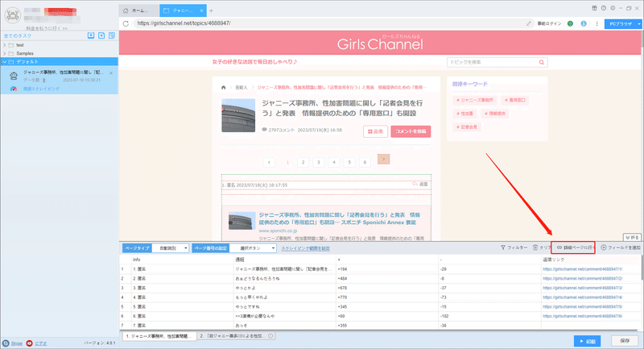Click the +770 cell in row 4
The width and height of the screenshot is (644, 349).
point(387,297)
